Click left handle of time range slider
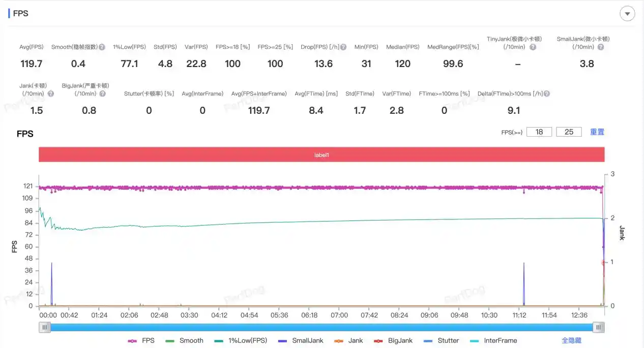This screenshot has width=644, height=348. click(45, 328)
